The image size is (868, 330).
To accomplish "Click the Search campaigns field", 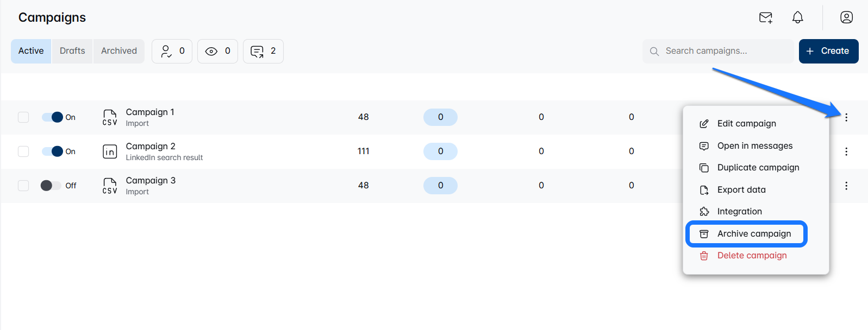I will (x=717, y=51).
